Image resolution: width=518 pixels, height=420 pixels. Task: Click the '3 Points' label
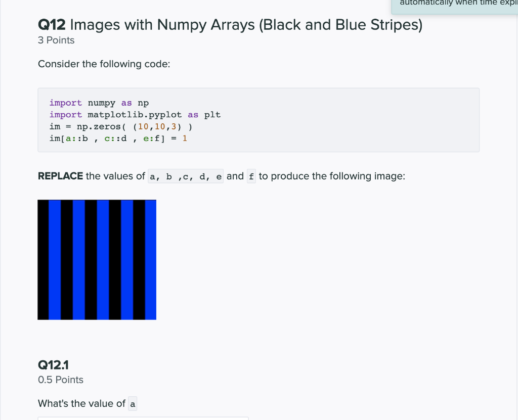coord(56,40)
